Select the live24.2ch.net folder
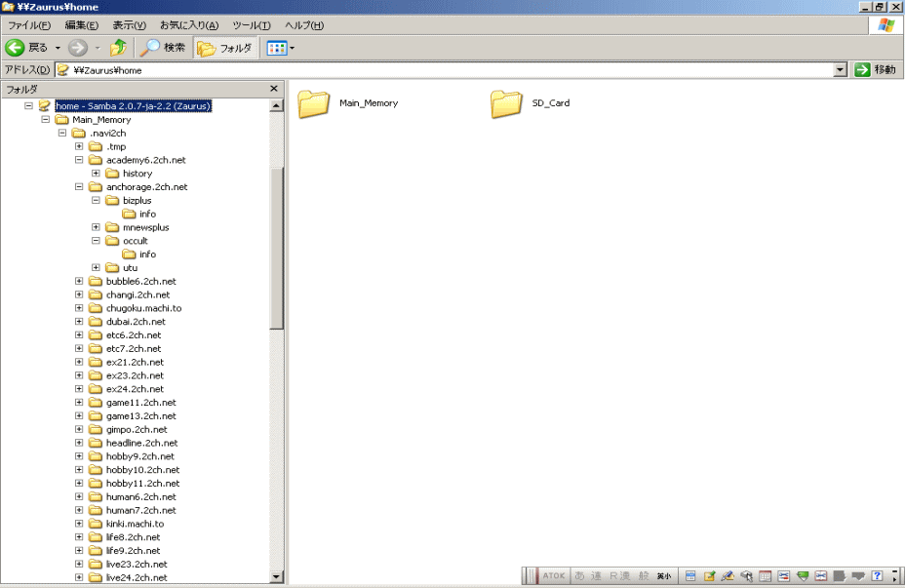This screenshot has height=588, width=905. [x=137, y=577]
